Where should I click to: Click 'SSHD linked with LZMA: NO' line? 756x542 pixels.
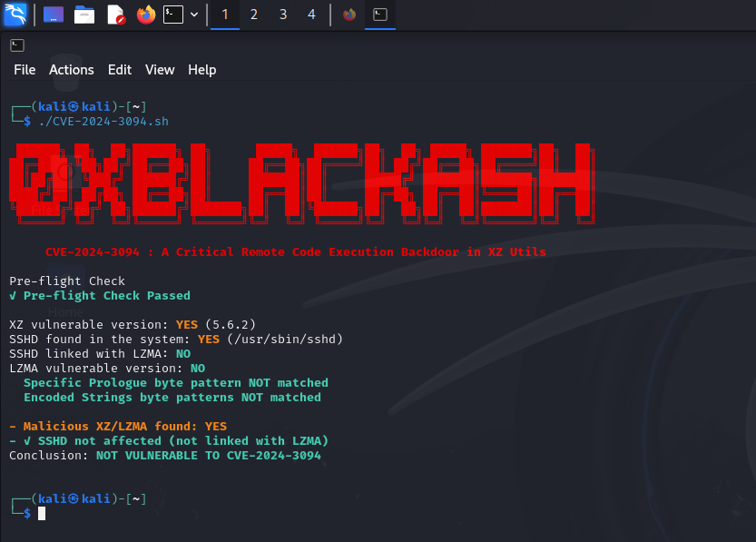(100, 353)
